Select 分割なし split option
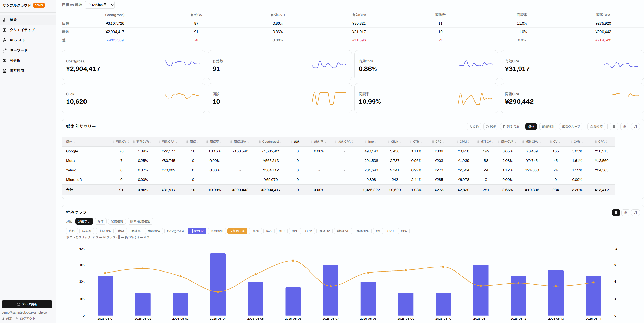The image size is (644, 323). 84,221
